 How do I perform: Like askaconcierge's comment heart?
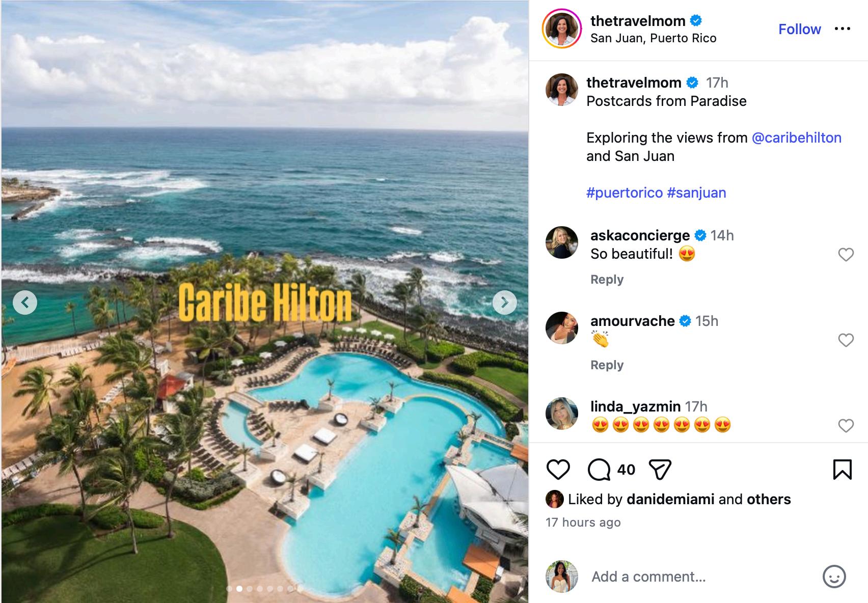pyautogui.click(x=846, y=254)
